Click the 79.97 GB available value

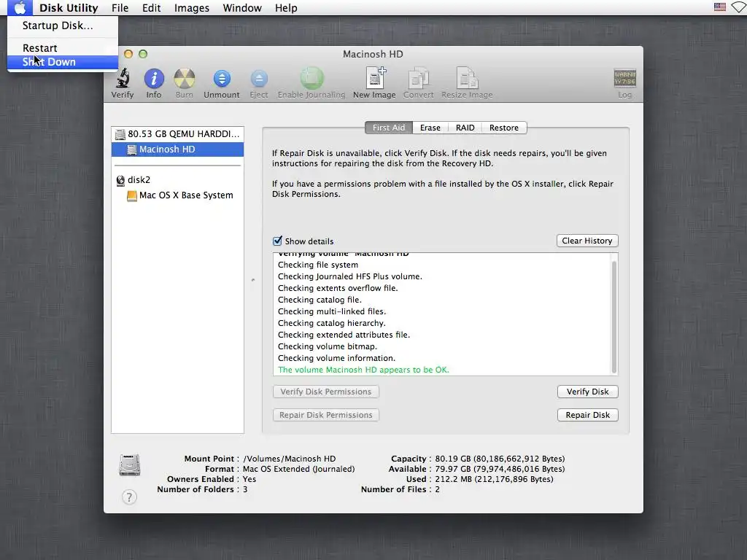pos(500,469)
